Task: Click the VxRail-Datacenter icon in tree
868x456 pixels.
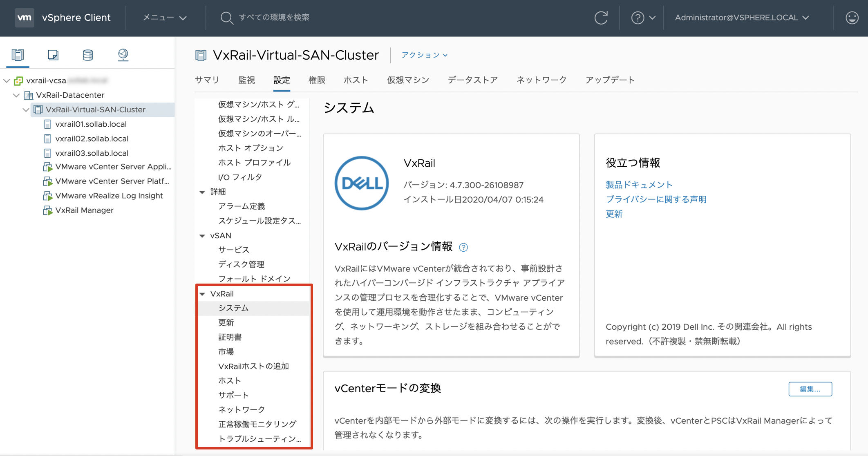Action: click(x=28, y=95)
